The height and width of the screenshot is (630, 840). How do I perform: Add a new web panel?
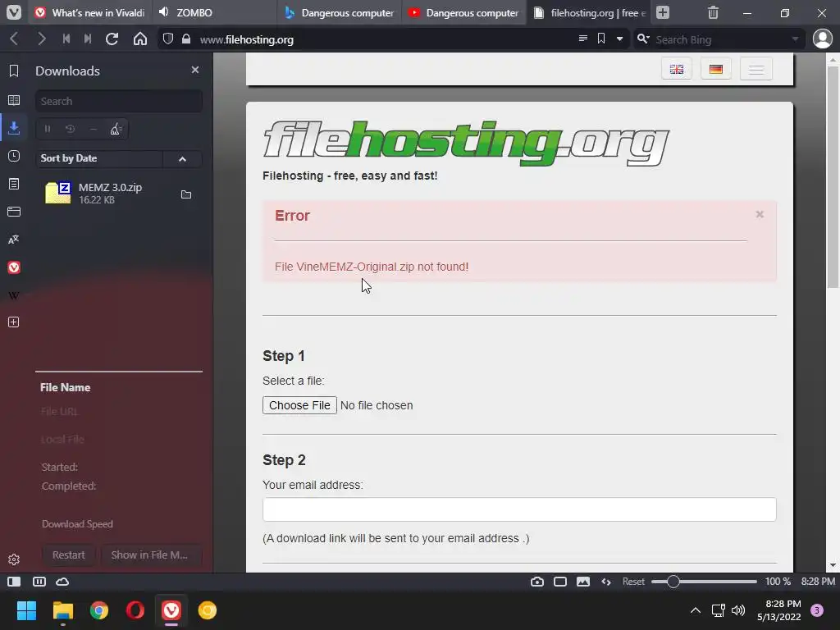click(x=14, y=322)
